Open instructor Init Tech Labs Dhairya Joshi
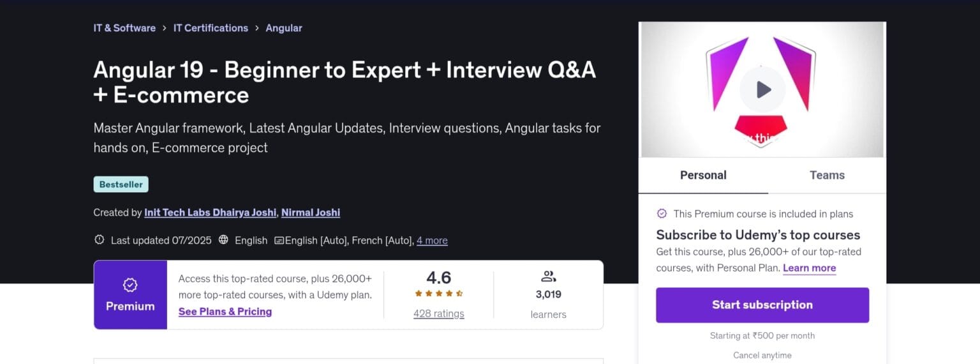Image resolution: width=980 pixels, height=364 pixels. click(x=211, y=213)
